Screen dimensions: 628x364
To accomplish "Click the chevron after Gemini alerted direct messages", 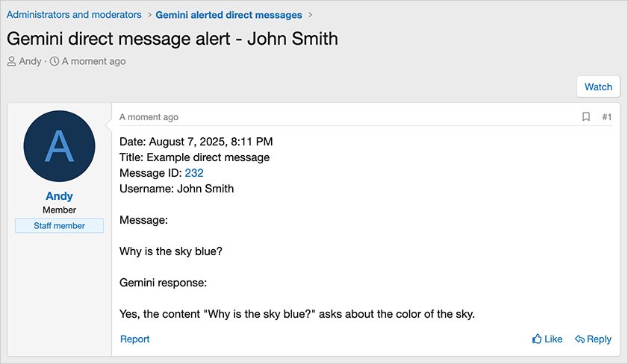I will point(310,15).
